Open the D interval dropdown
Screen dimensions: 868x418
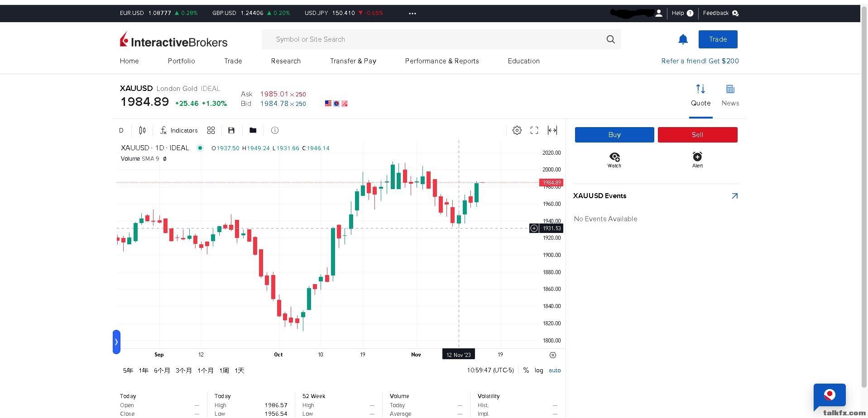pos(121,130)
